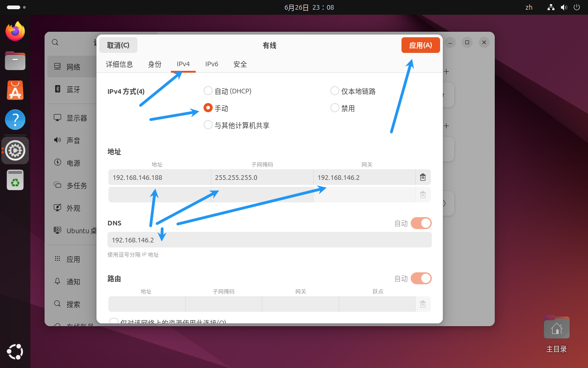Select Network in Settings sidebar
This screenshot has height=368, width=588.
tap(72, 67)
